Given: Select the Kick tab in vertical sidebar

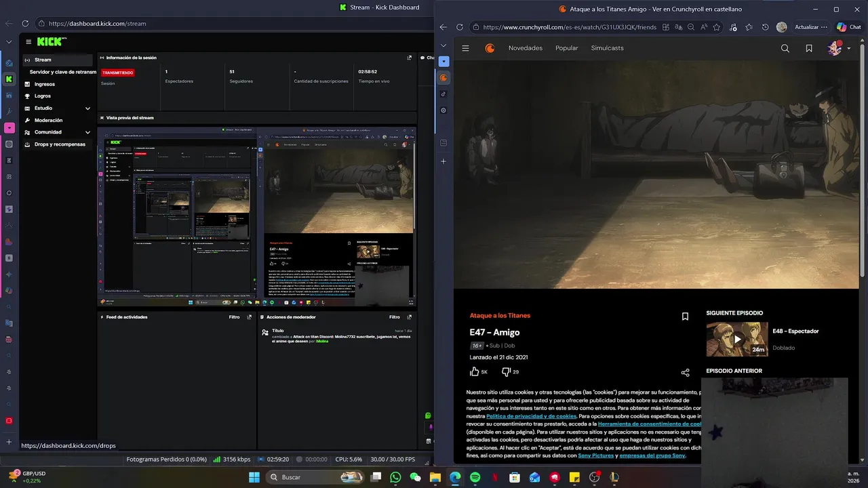Looking at the screenshot, I should [9, 79].
